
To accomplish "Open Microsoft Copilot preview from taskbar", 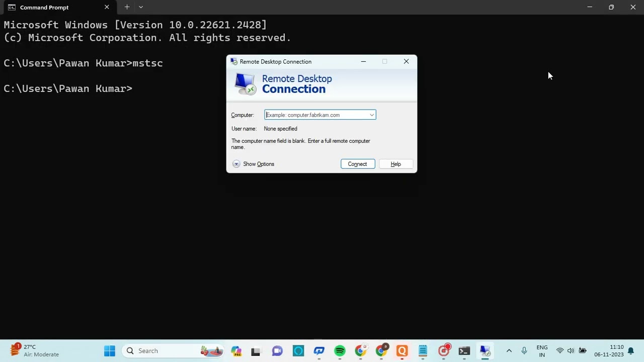I will coord(236,350).
